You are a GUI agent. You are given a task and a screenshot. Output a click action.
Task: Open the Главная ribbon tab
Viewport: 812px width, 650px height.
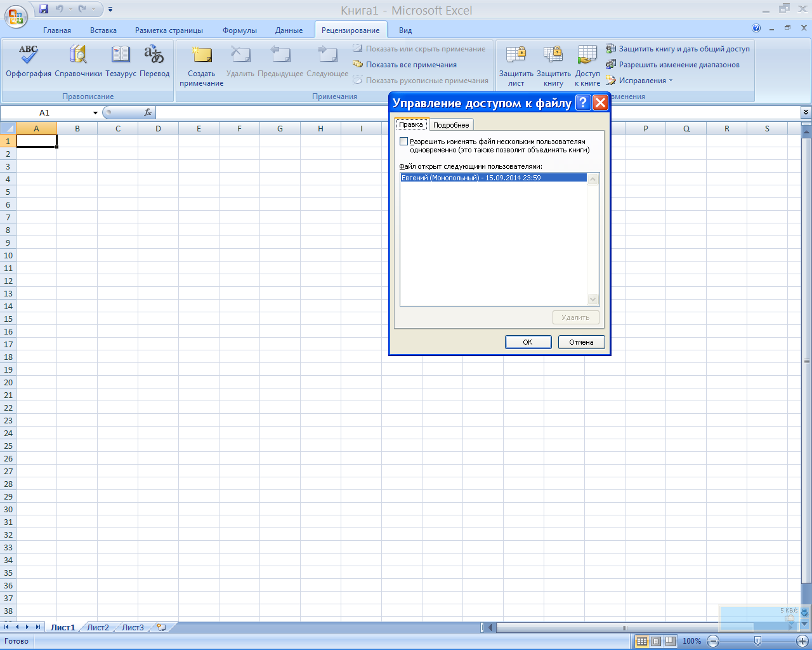(x=57, y=30)
